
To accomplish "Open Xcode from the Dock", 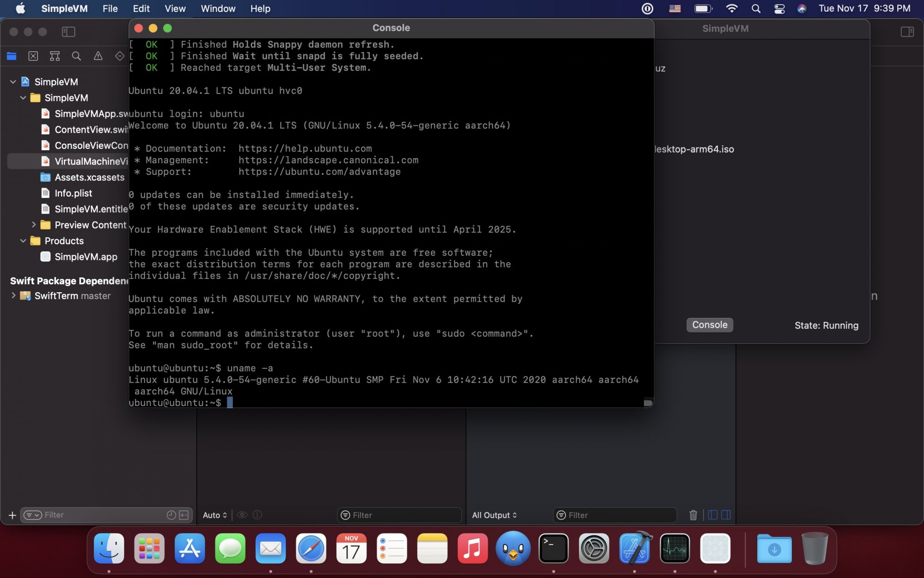I will (x=634, y=548).
